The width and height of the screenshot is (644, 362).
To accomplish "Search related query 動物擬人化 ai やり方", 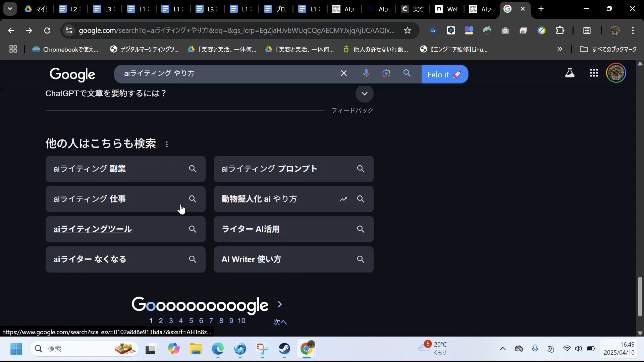I will pyautogui.click(x=293, y=199).
